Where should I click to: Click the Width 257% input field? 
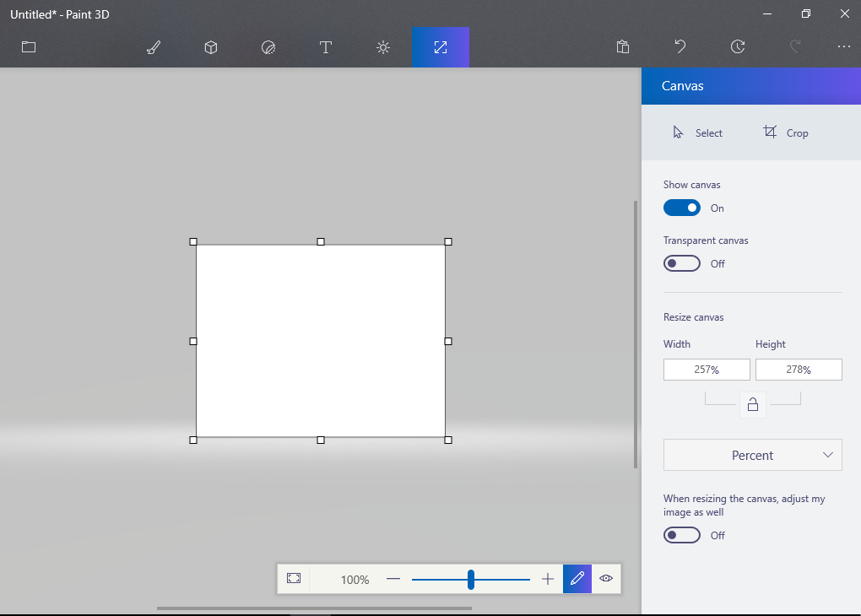tap(707, 370)
